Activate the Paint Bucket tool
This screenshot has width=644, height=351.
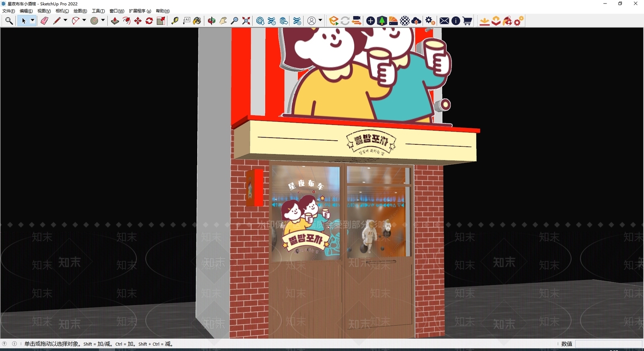(x=197, y=21)
